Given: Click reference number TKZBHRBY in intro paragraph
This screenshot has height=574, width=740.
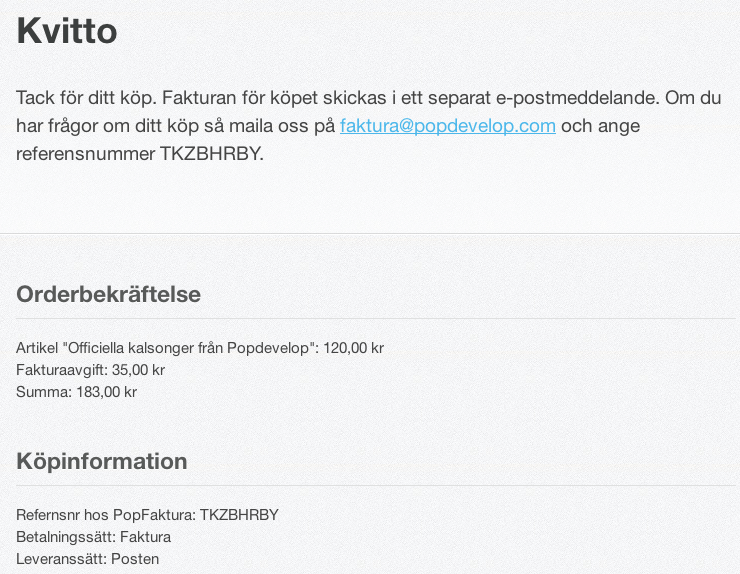Looking at the screenshot, I should [211, 154].
